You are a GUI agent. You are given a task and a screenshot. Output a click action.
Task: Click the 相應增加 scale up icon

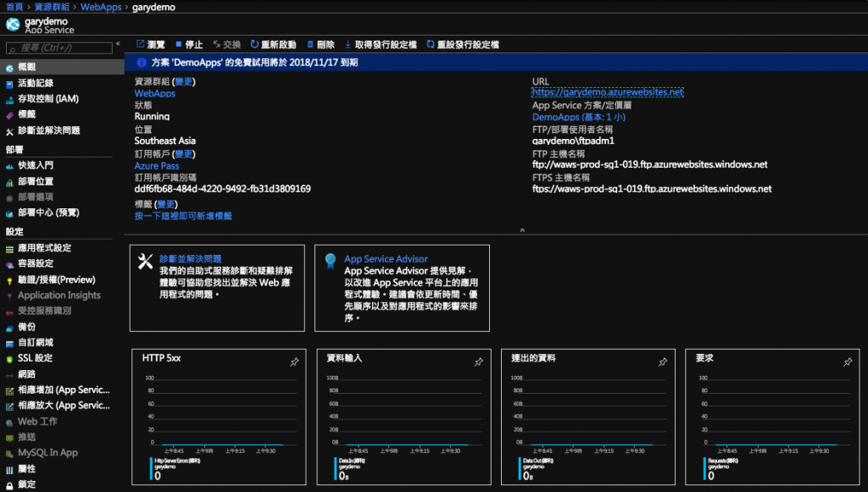(x=9, y=391)
